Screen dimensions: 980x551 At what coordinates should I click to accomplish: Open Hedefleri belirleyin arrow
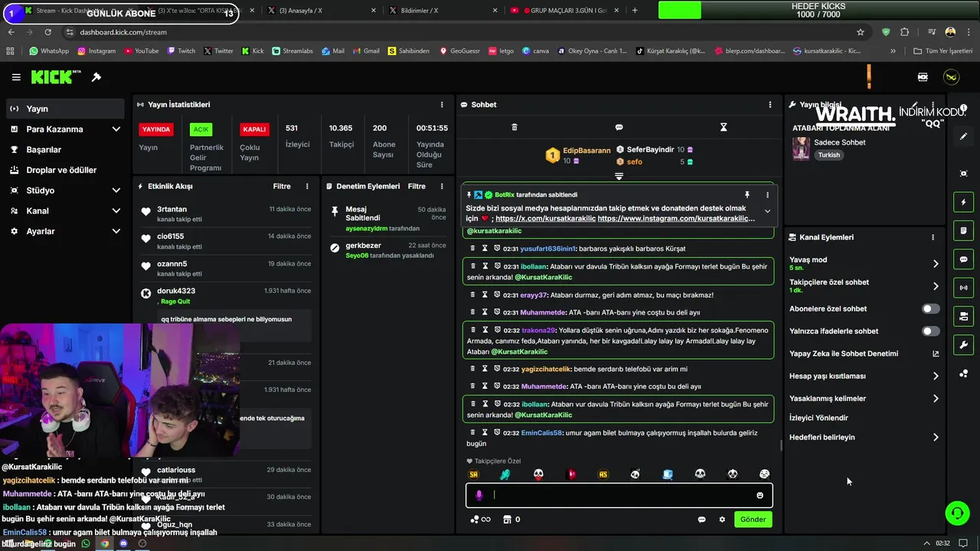pyautogui.click(x=936, y=438)
